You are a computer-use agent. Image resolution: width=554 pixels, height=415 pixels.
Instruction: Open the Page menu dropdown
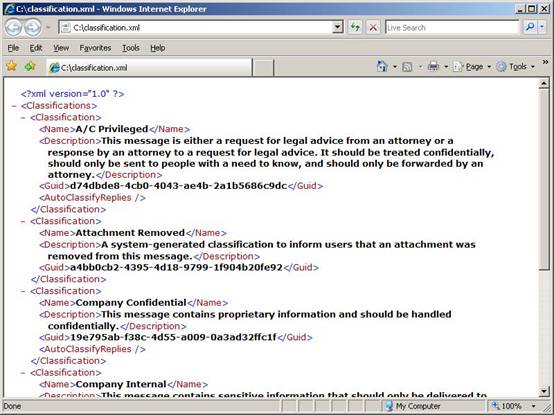(472, 66)
